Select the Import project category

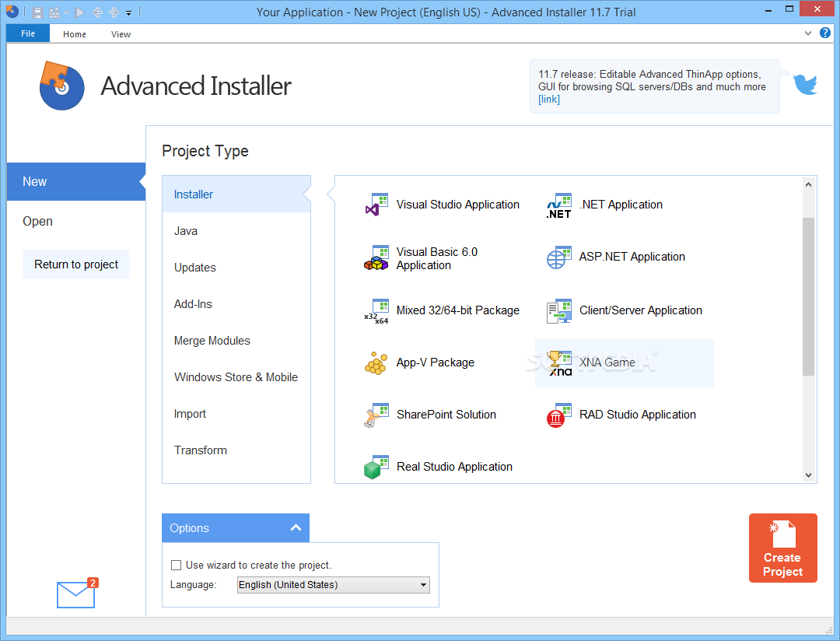[236, 414]
